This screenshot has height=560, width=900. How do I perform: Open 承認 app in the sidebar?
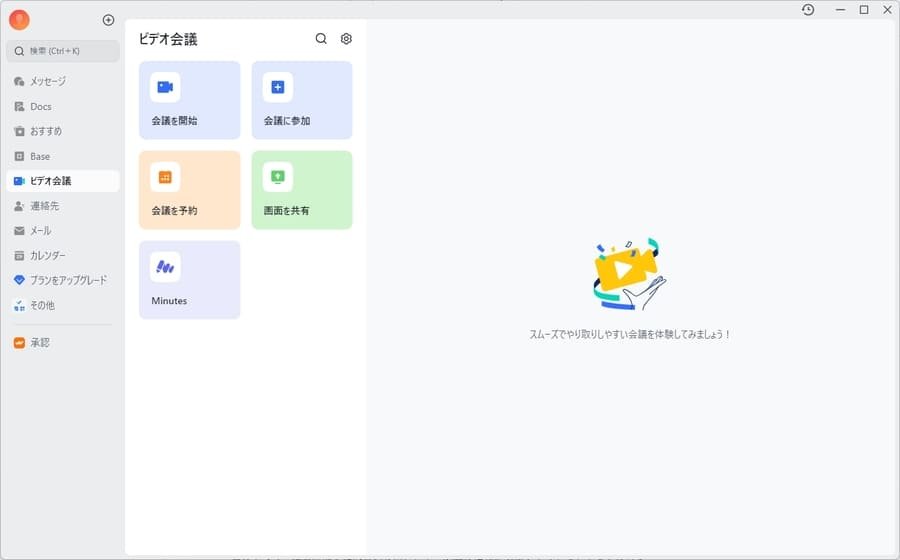point(63,343)
